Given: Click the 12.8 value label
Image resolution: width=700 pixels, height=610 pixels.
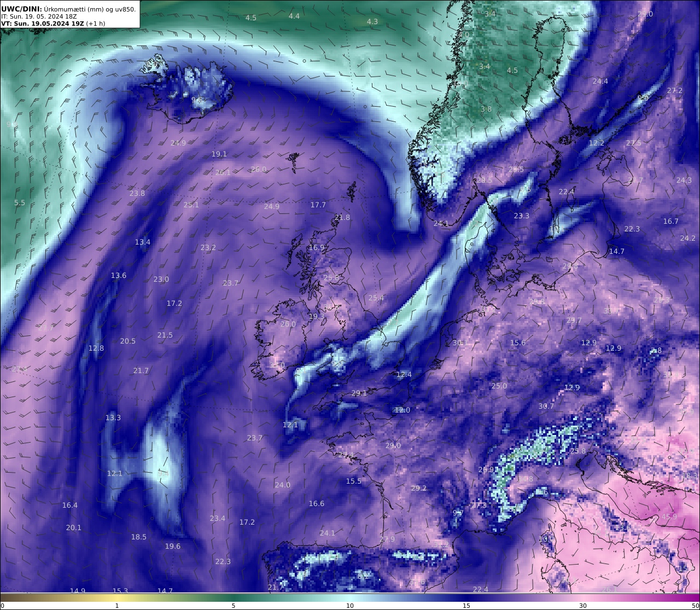Looking at the screenshot, I should pos(96,348).
